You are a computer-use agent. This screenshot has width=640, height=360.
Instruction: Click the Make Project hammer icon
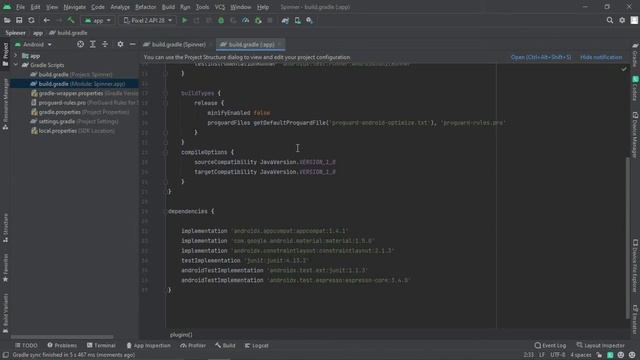click(x=71, y=20)
